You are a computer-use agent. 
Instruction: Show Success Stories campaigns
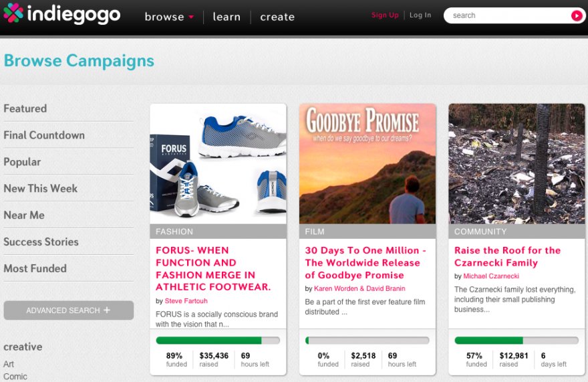(x=41, y=242)
